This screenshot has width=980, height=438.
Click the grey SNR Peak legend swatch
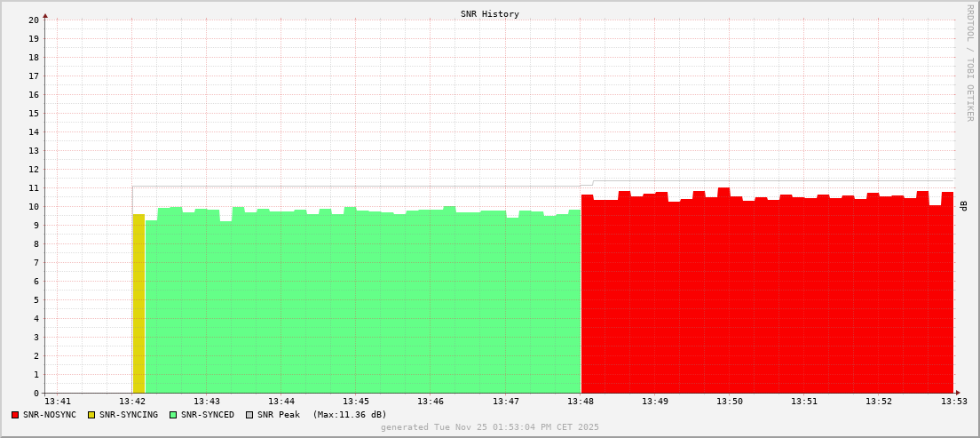[249, 415]
